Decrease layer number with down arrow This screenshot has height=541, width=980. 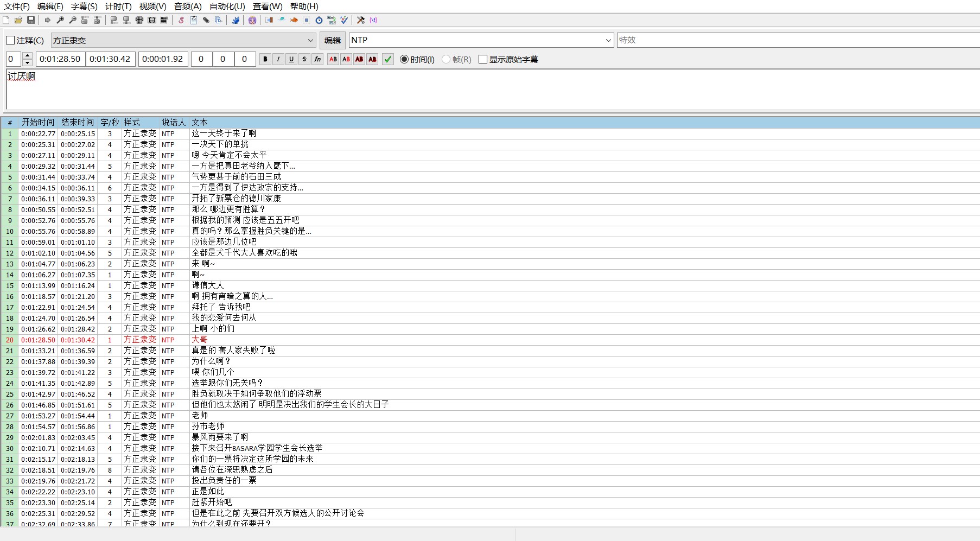[28, 63]
